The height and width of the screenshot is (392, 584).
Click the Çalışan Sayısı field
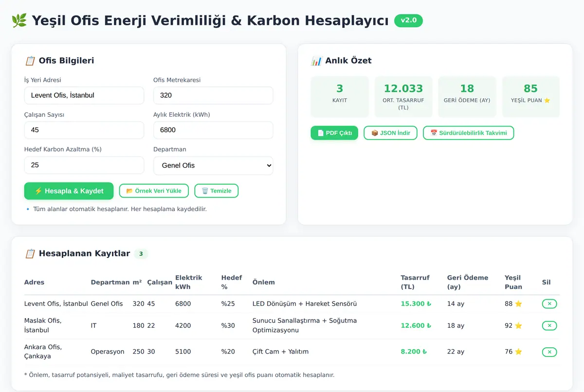(84, 130)
